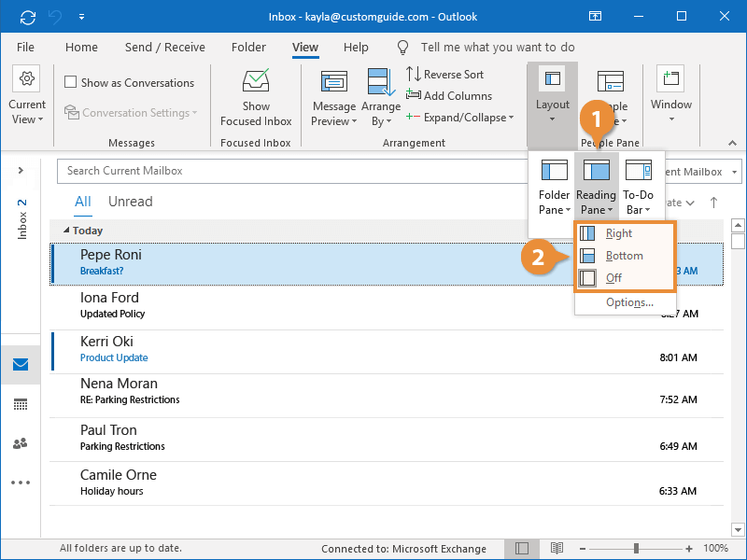Open the People contacts navigation icon
This screenshot has width=747, height=560.
coord(21,443)
